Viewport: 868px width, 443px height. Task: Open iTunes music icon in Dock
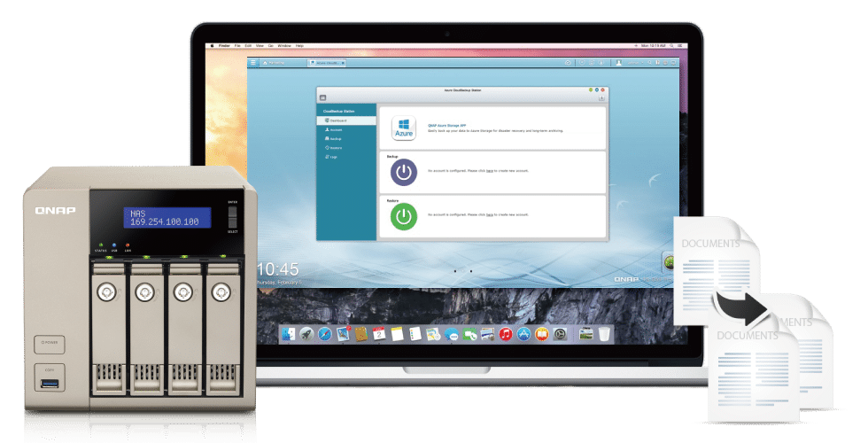tap(506, 334)
